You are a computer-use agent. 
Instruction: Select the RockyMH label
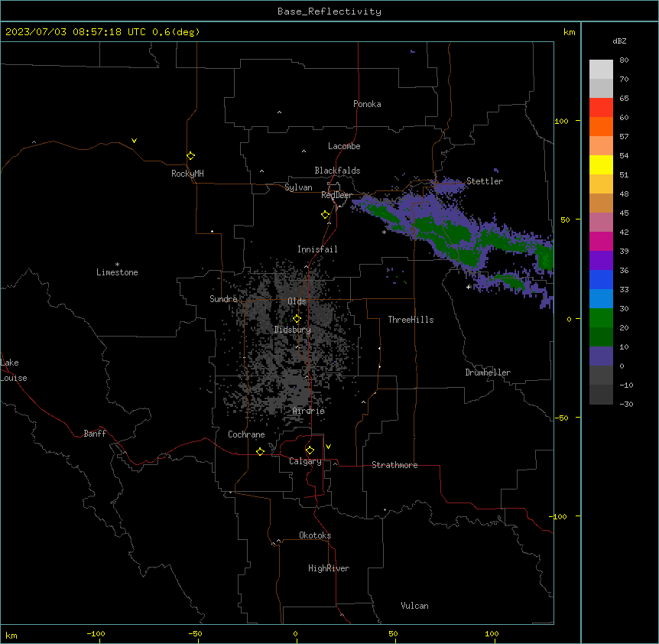coord(187,174)
